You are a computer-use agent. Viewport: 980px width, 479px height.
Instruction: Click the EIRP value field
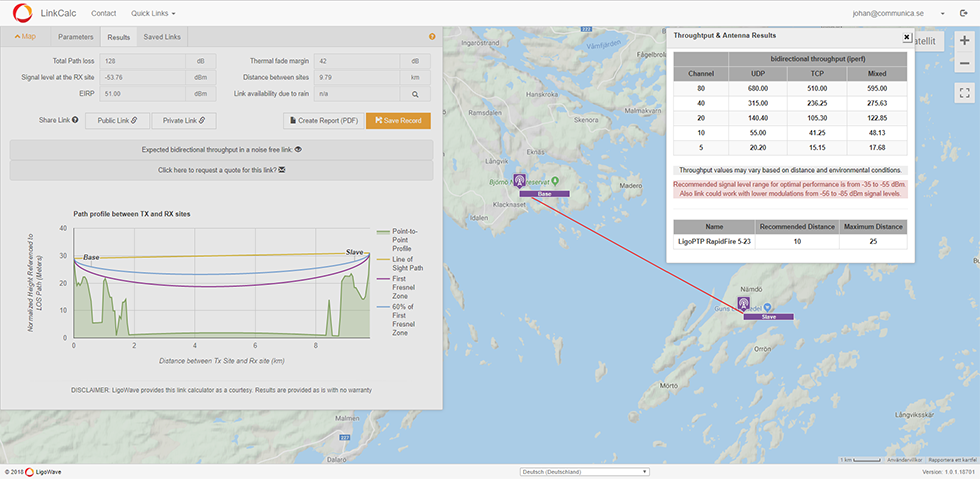144,94
